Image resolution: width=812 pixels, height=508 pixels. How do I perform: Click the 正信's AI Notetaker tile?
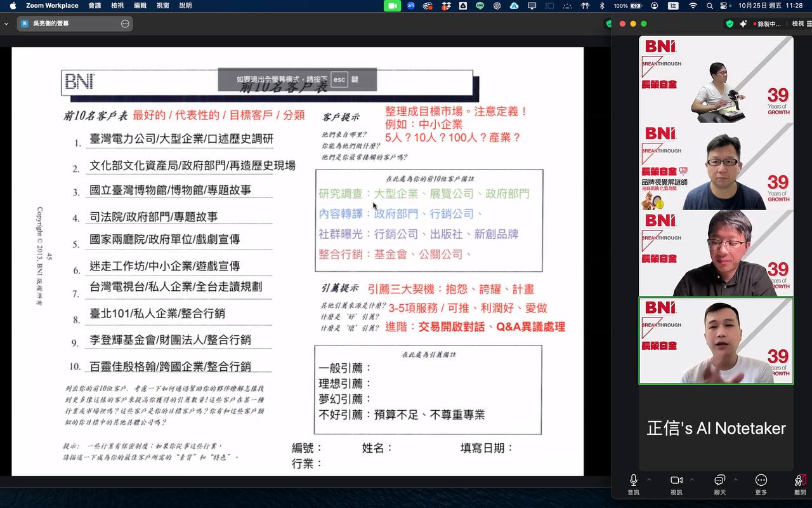(x=716, y=428)
